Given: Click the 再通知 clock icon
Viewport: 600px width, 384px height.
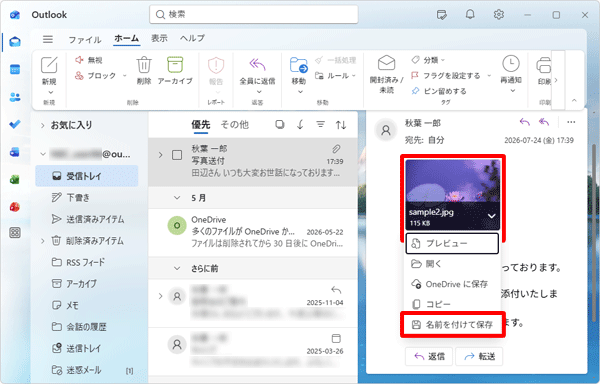Looking at the screenshot, I should click(x=511, y=63).
